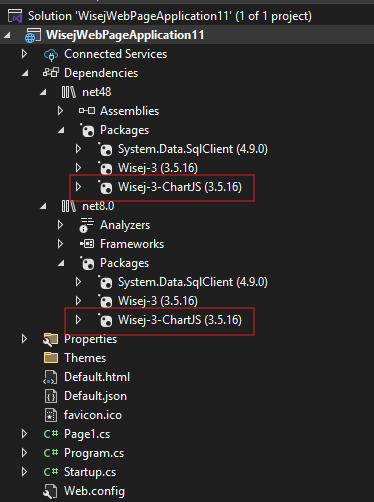Screen dimensions: 374x502
Task: Click the Assemblies node icon
Action: (x=87, y=111)
